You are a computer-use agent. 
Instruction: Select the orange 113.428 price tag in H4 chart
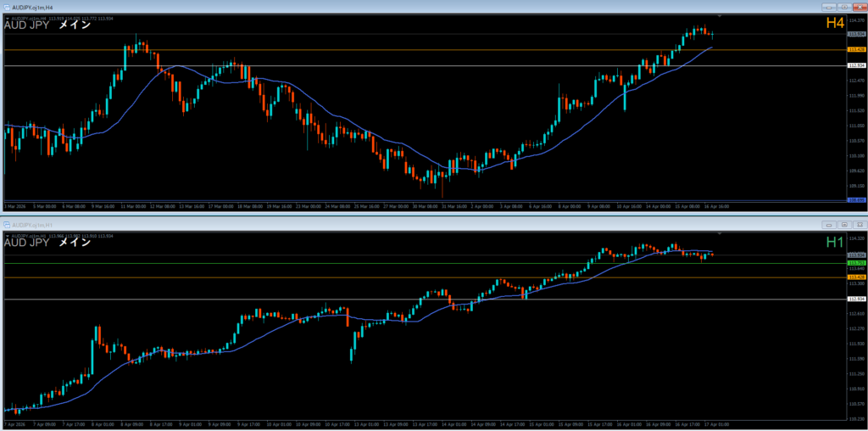click(856, 50)
